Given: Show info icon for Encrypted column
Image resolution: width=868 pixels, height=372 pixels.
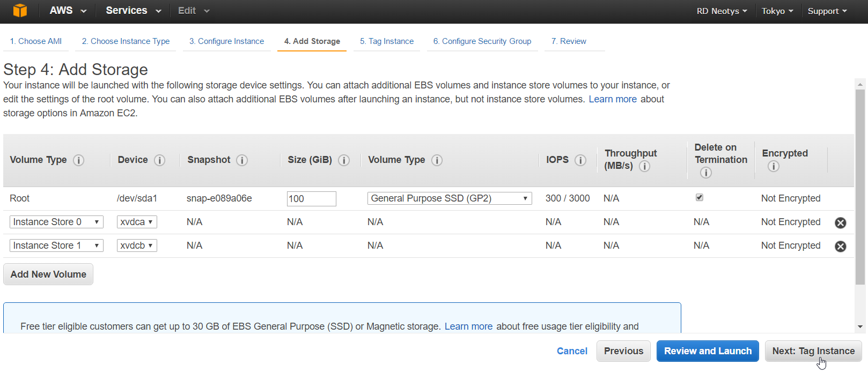Looking at the screenshot, I should (774, 166).
